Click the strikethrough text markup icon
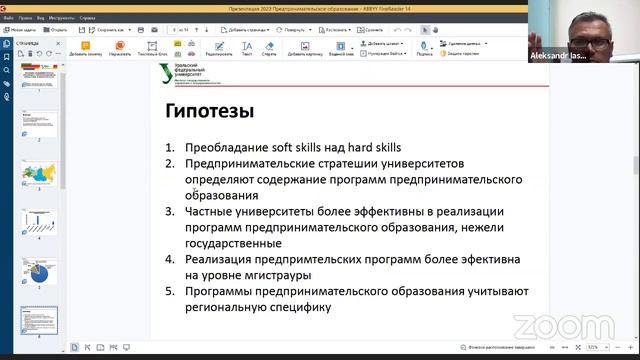Viewport: 640px width, 360px height. coord(191,53)
